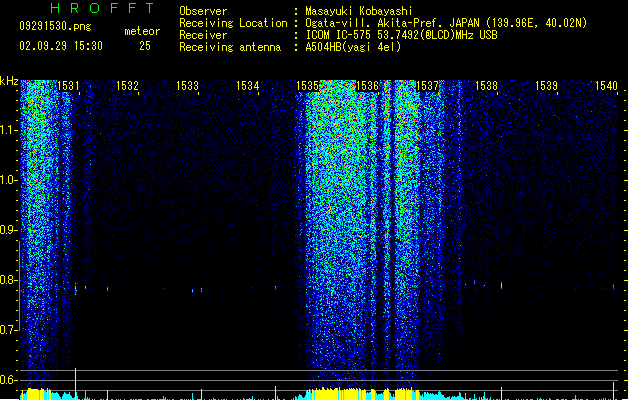
Task: Click the HROFFT title text
Action: (x=102, y=8)
